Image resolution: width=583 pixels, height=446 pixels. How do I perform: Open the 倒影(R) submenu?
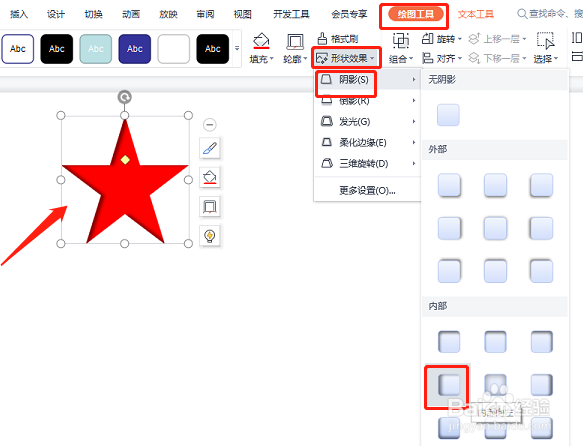click(368, 100)
